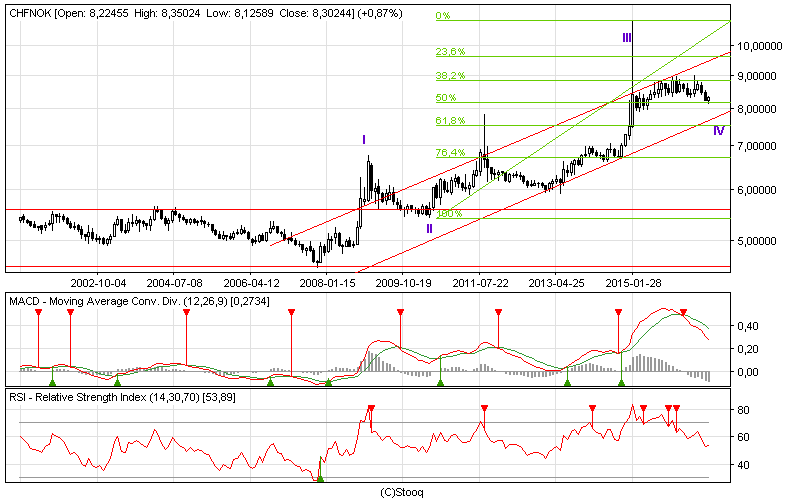Viewport: 800px width, 500px height.
Task: Click the 23,6% Fibonacci level label
Action: 450,52
